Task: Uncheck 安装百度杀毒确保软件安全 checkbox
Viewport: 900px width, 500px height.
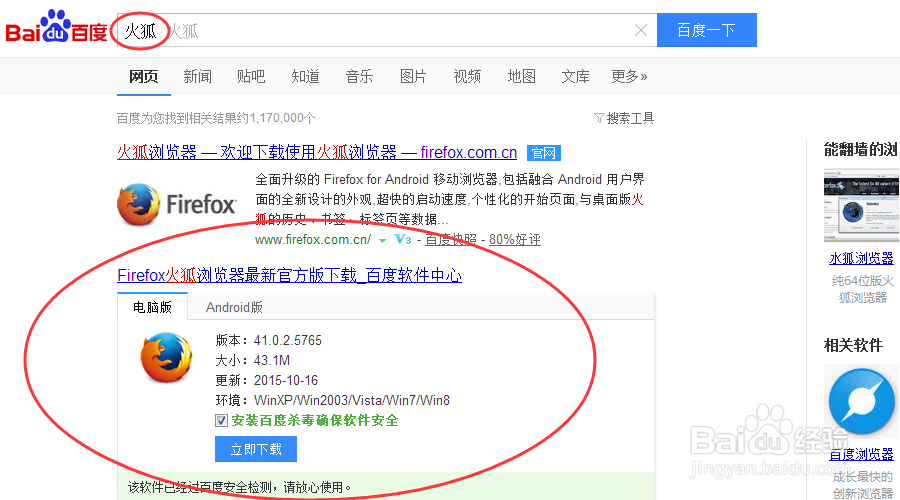Action: click(222, 421)
